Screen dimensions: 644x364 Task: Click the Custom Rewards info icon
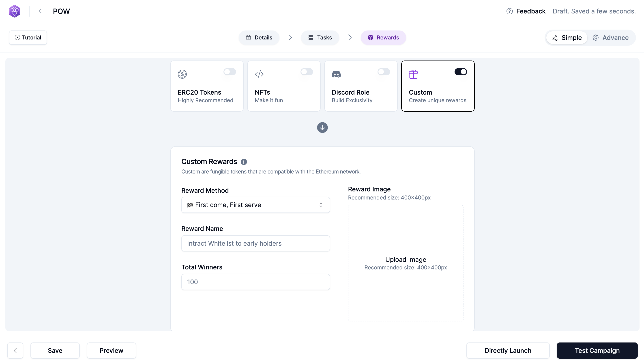[244, 162]
